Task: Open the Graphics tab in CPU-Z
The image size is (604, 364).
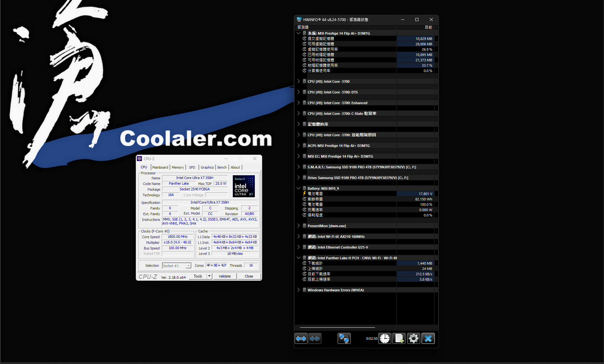Action: pos(207,167)
